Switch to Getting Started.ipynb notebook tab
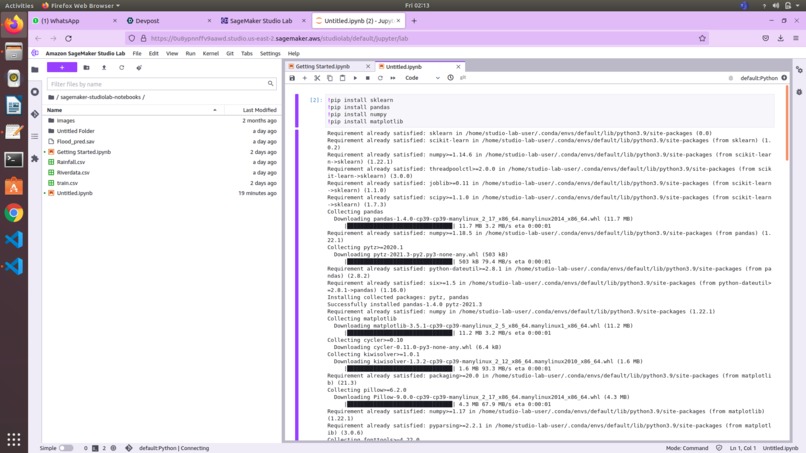 point(323,67)
